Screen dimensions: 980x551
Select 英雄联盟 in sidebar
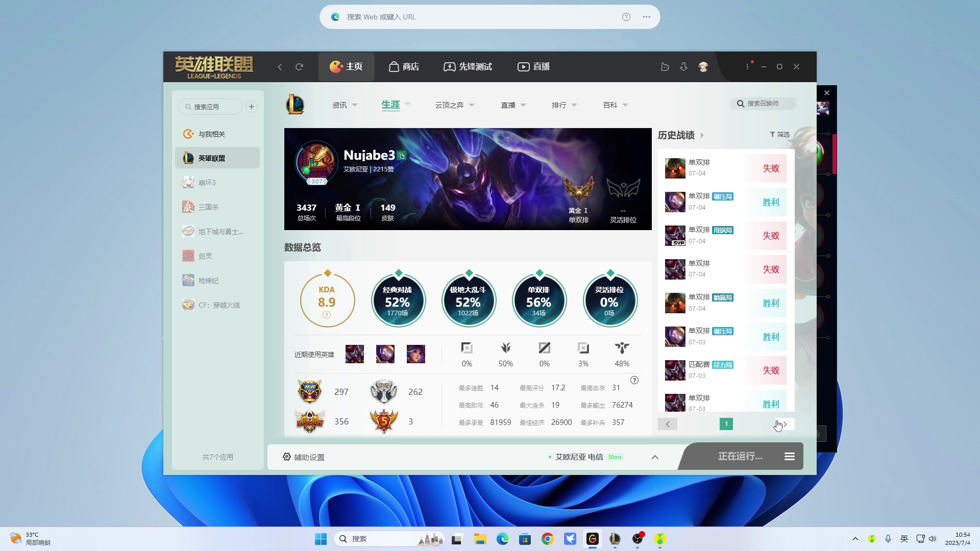coord(217,158)
